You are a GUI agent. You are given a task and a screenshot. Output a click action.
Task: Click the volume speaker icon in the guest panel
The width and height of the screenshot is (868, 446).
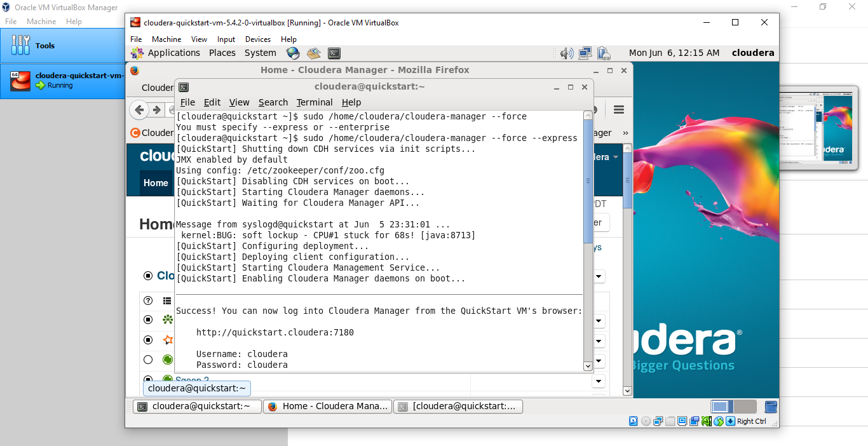tap(566, 53)
